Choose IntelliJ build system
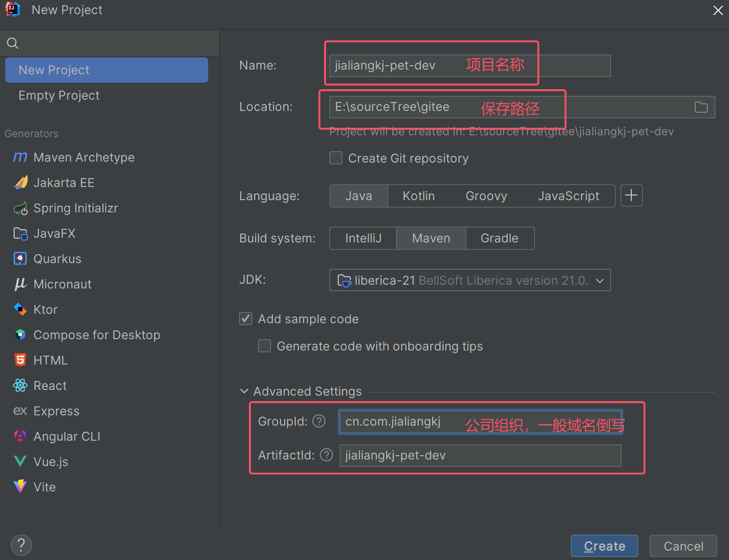This screenshot has width=729, height=560. [x=363, y=238]
